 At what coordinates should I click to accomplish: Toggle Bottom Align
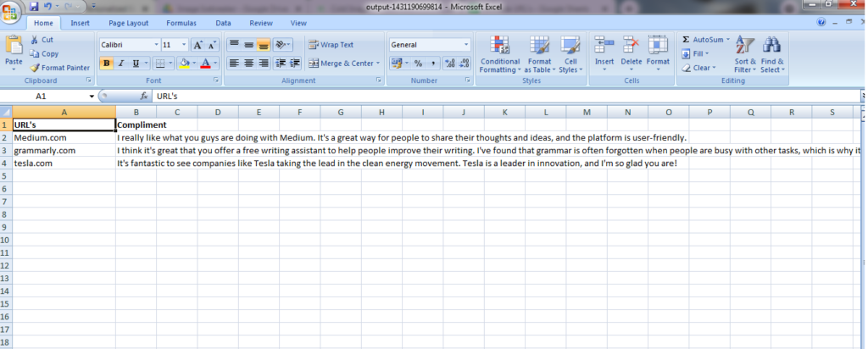[264, 45]
